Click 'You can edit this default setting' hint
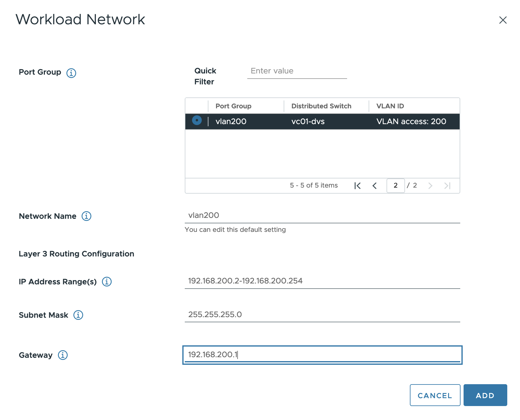The image size is (520, 420). click(235, 230)
